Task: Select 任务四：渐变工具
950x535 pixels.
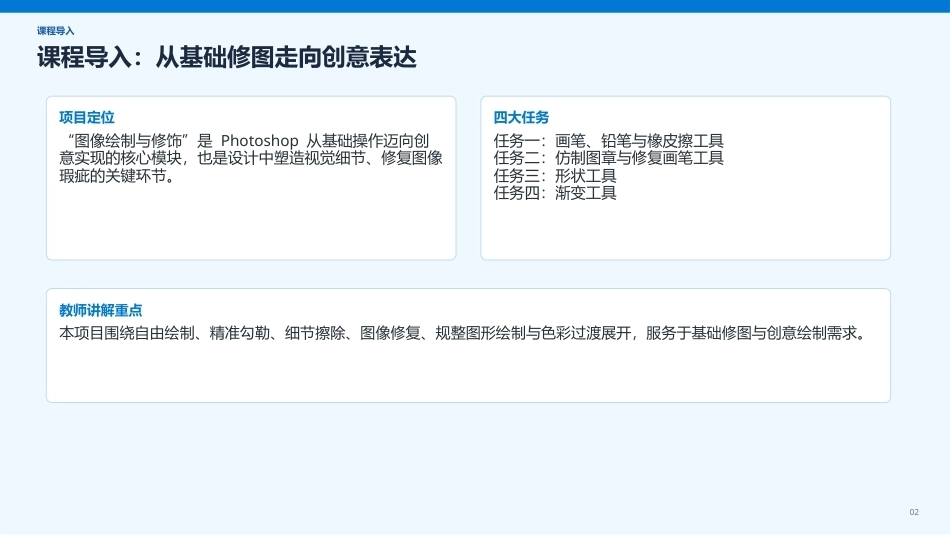Action: (555, 193)
